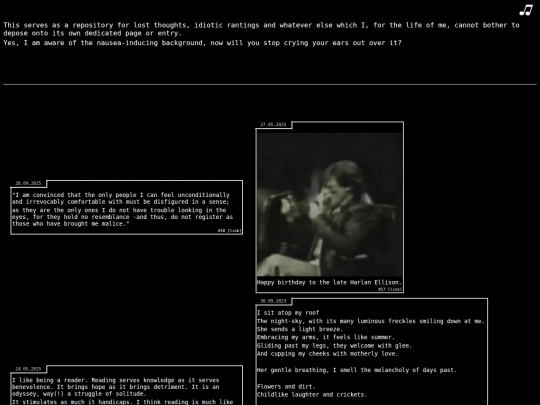Click the "This serves as a repository" intro line
The width and height of the screenshot is (540, 405).
click(261, 29)
